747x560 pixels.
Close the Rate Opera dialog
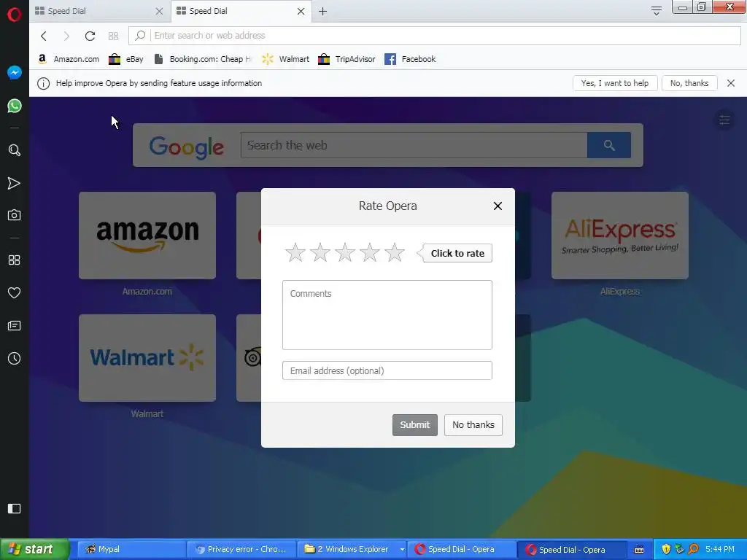(x=498, y=206)
